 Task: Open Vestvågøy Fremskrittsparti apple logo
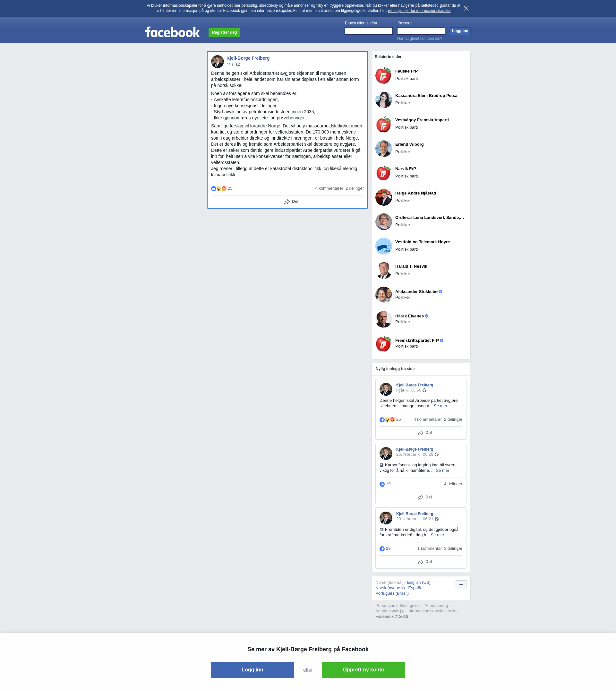[x=383, y=124]
